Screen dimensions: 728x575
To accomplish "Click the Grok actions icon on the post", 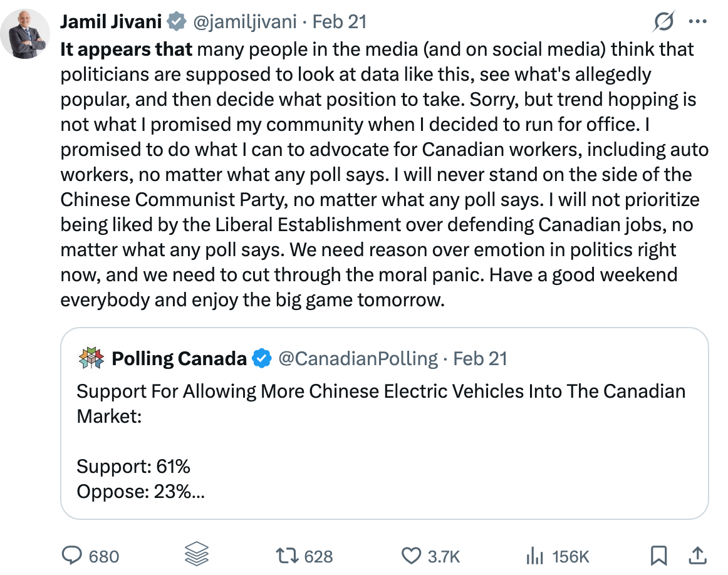I will 663,21.
